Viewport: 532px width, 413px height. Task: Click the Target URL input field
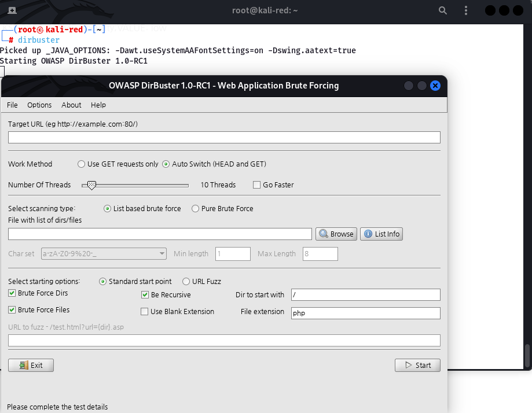[224, 137]
